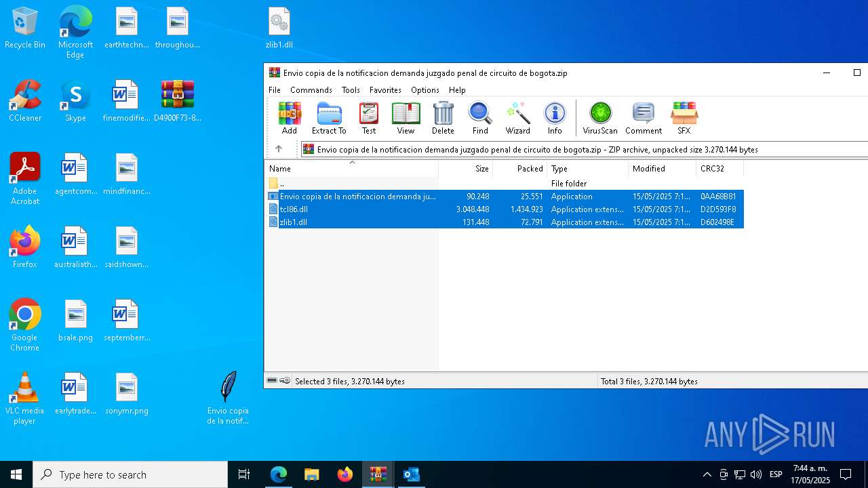This screenshot has width=868, height=488.
Task: Select Skype desktop shortcut
Action: pyautogui.click(x=75, y=101)
